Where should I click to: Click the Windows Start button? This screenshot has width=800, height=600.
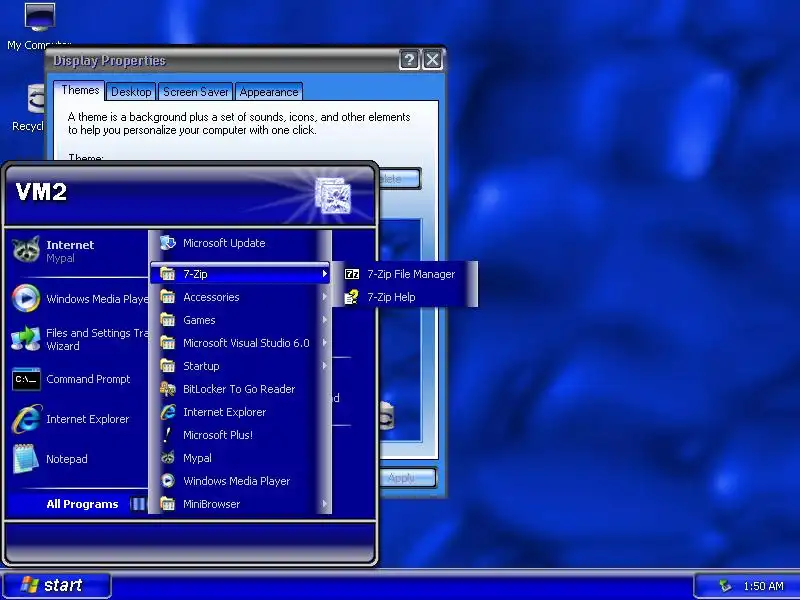57,585
